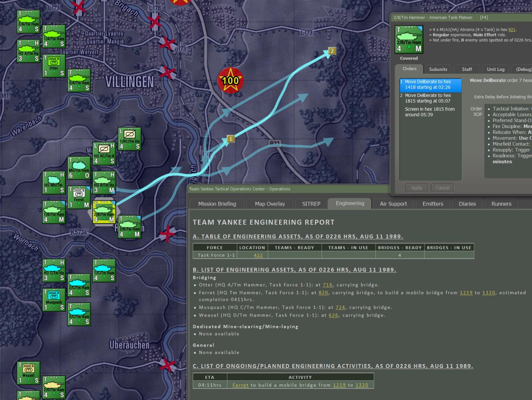Select the 1/RC/Tm Ha recon counter
Image resolution: width=532 pixels, height=400 pixels.
point(130,139)
